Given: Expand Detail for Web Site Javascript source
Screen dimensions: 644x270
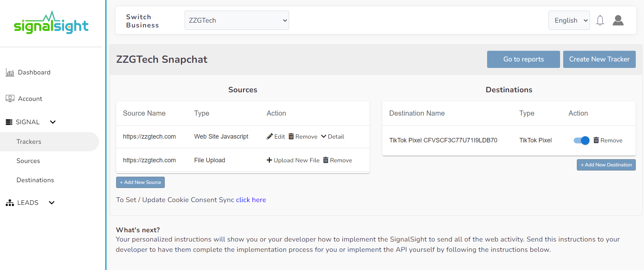Looking at the screenshot, I should coord(332,137).
